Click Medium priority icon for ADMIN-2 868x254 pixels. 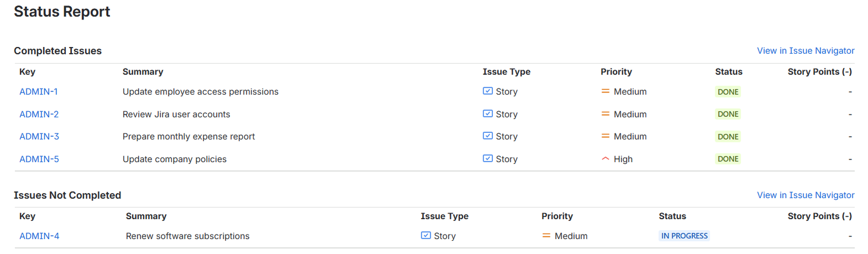point(606,114)
